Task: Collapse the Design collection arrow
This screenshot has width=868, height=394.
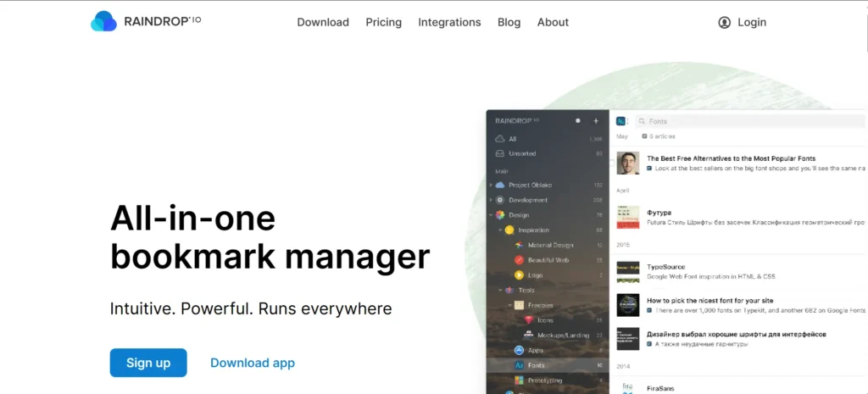Action: pyautogui.click(x=491, y=215)
